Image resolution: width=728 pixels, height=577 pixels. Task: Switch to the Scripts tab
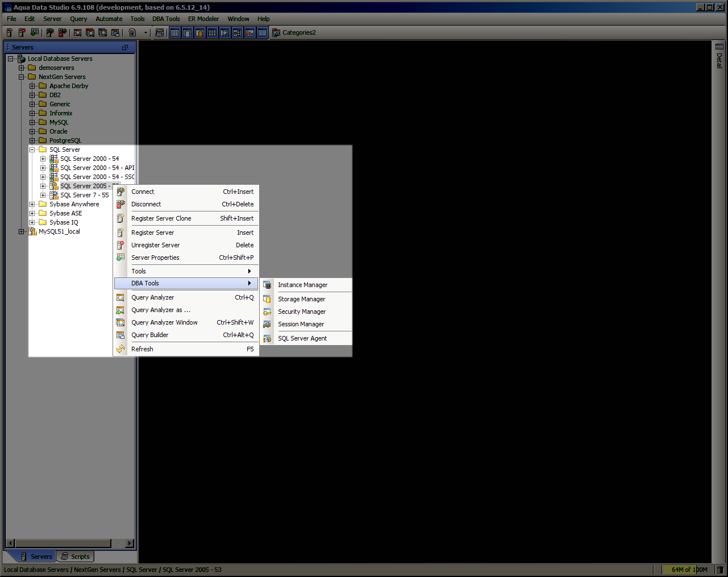75,557
